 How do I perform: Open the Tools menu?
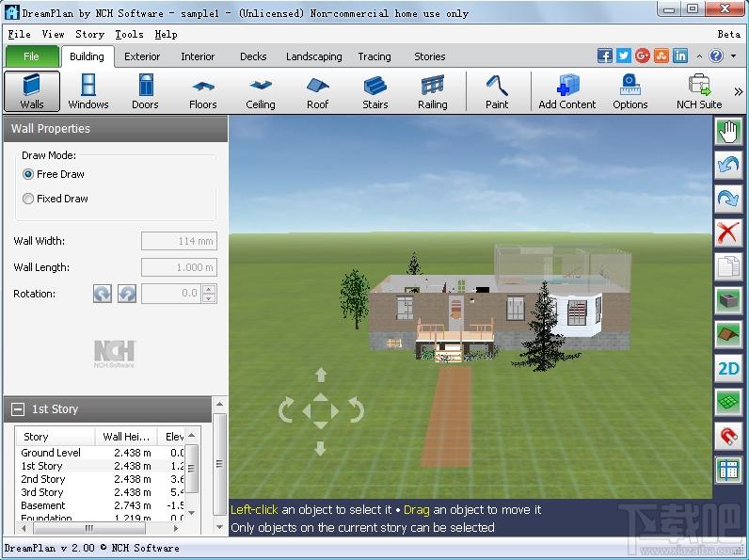[x=129, y=35]
